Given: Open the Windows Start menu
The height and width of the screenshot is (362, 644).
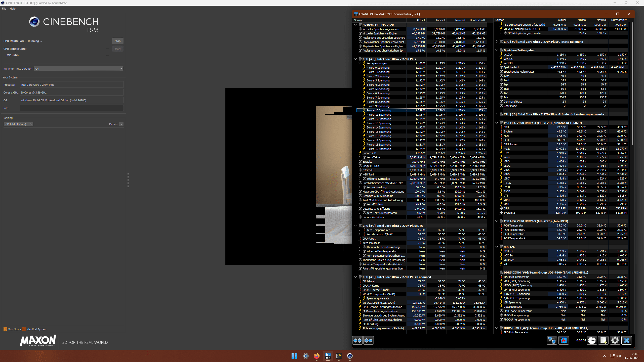Looking at the screenshot, I should point(294,356).
